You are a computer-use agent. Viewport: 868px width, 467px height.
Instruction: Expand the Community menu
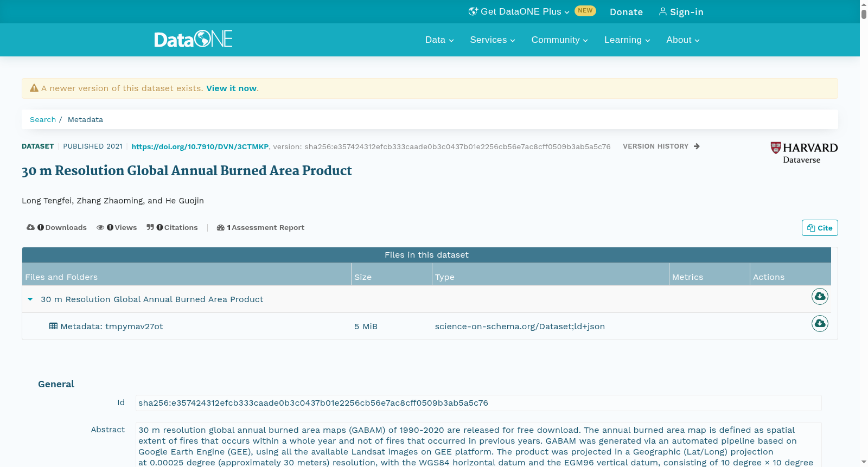559,40
